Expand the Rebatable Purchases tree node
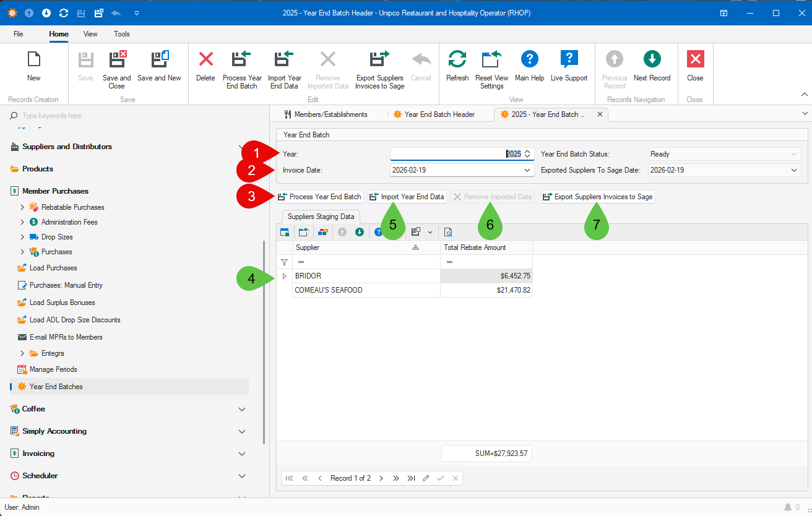Screen dimensions: 812x516 (22, 207)
